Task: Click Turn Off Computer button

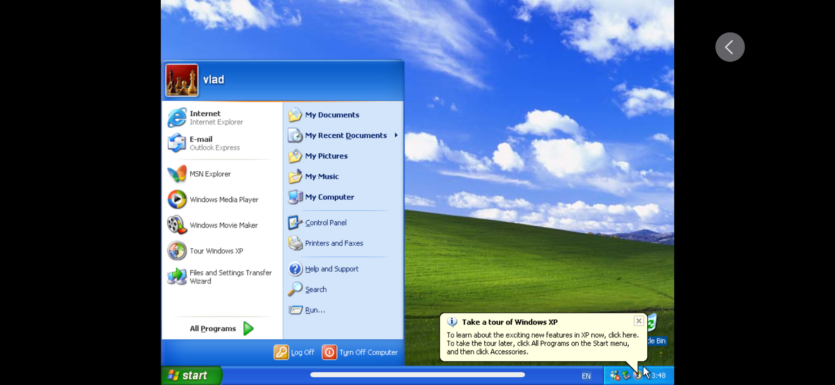Action: tap(360, 352)
